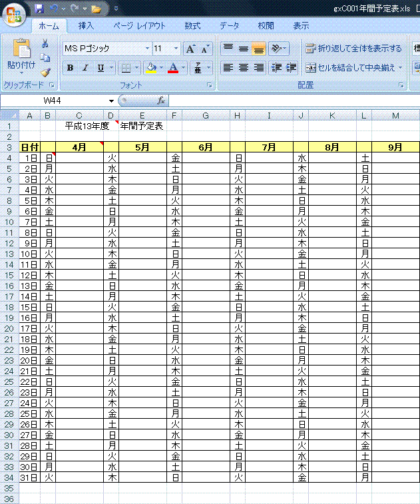Open the 校閲 tab
The image size is (420, 504).
[266, 26]
